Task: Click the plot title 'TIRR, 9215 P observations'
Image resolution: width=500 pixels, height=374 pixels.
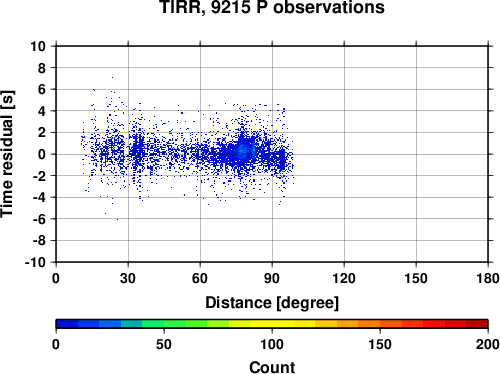Action: 272,7
